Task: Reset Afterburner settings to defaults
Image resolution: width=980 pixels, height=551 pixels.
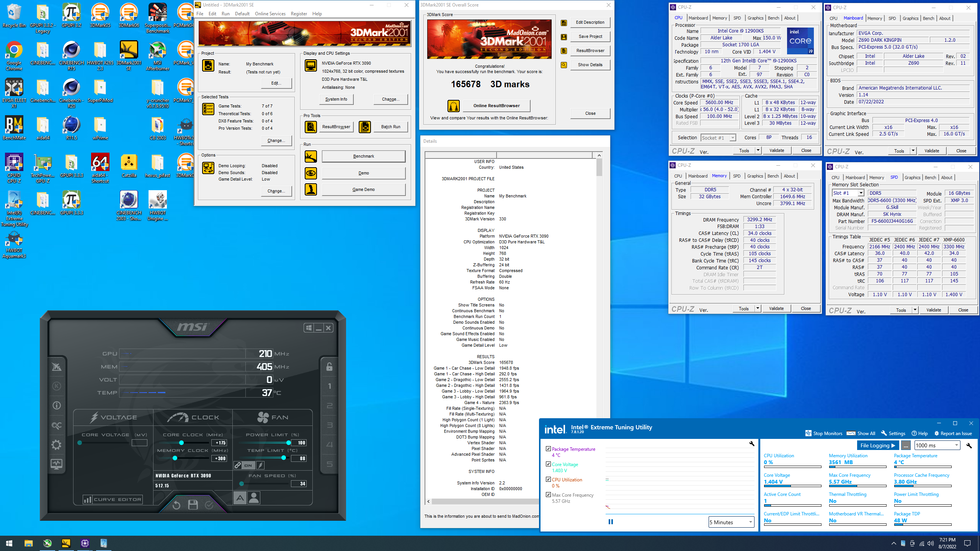Action: [176, 505]
